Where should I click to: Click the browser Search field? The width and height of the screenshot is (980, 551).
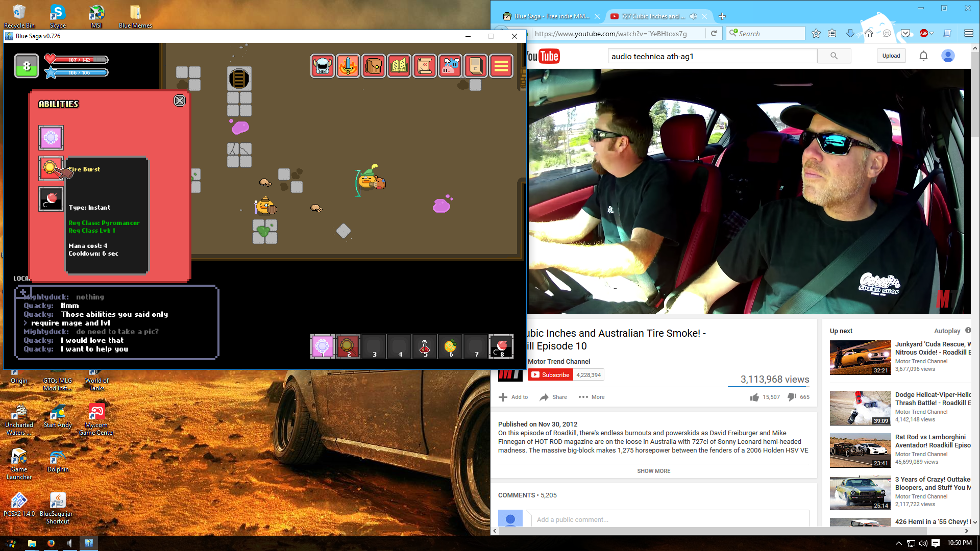[x=766, y=34]
